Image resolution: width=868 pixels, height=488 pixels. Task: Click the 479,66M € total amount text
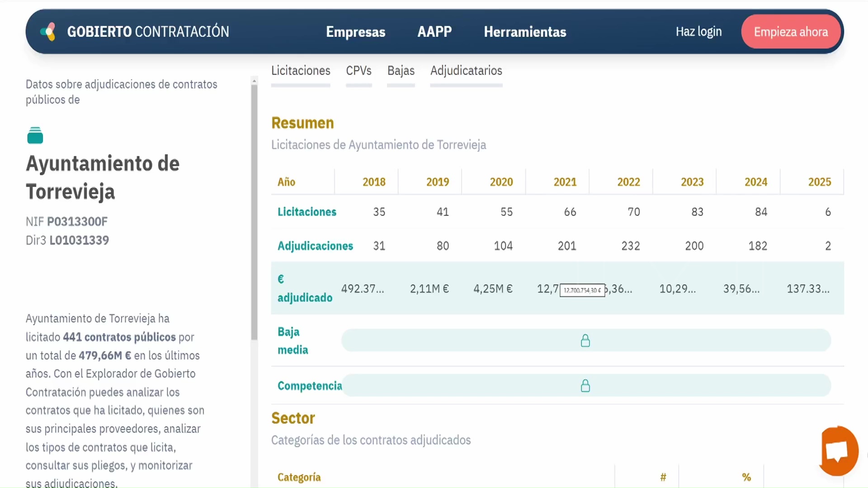point(105,356)
